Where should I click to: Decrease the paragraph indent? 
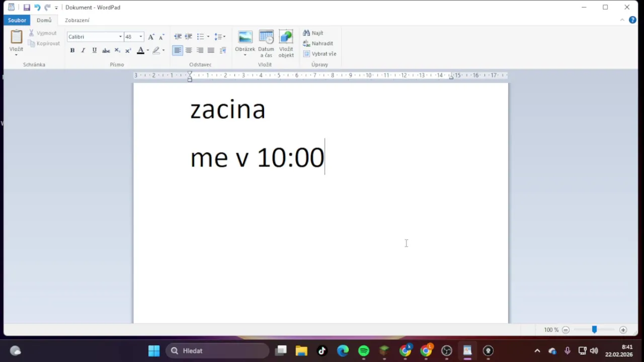[x=178, y=37]
